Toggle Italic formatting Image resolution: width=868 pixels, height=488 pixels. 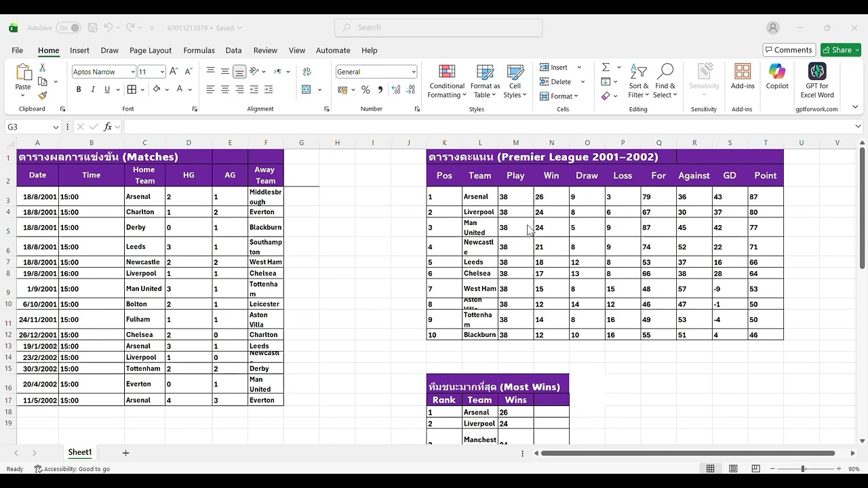(x=93, y=89)
